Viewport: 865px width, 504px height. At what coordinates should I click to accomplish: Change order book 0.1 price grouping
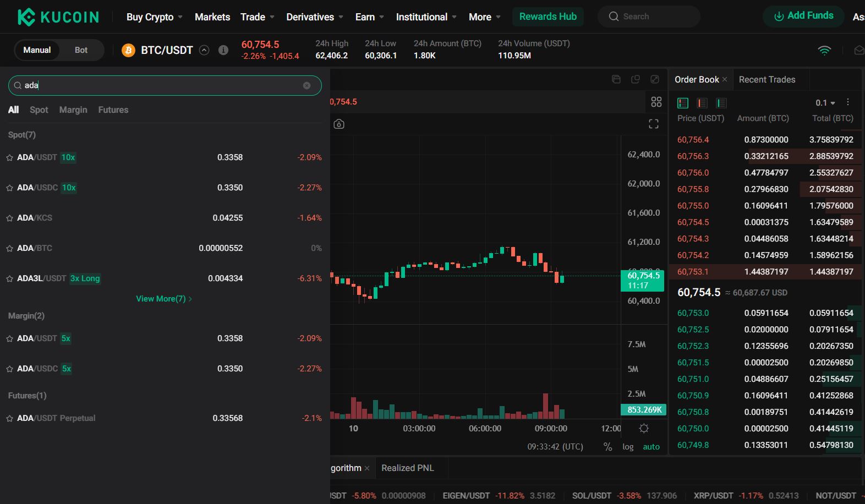[x=825, y=103]
